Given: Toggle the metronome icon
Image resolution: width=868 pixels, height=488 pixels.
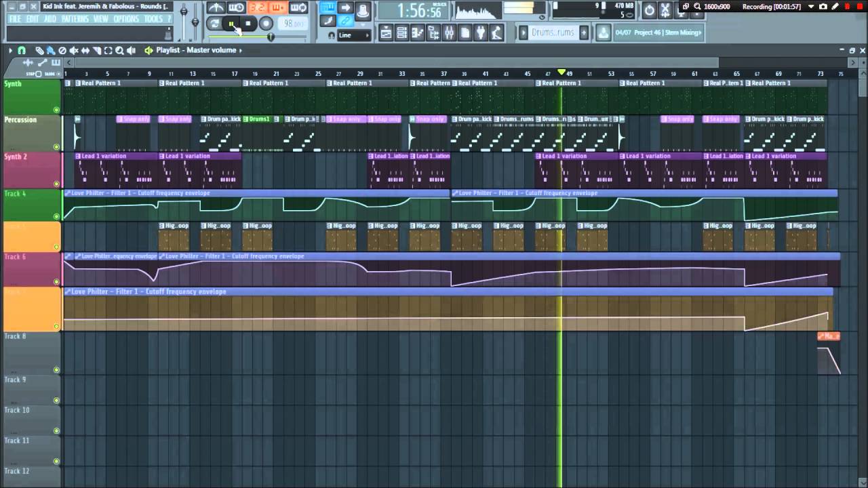Looking at the screenshot, I should (216, 7).
